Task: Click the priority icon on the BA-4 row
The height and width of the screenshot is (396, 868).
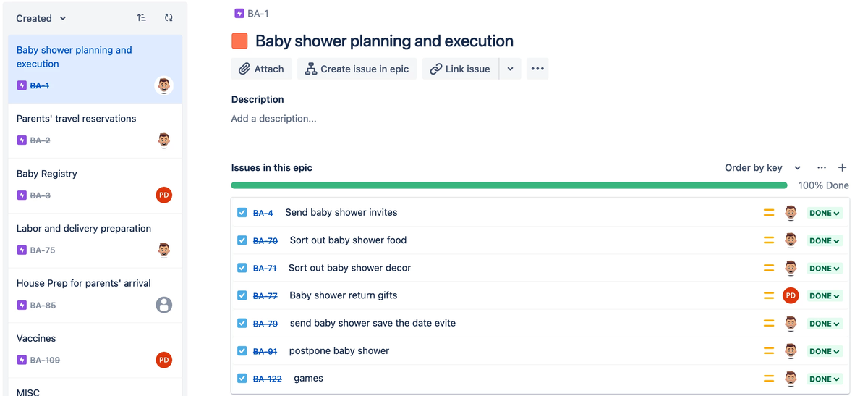Action: point(769,213)
